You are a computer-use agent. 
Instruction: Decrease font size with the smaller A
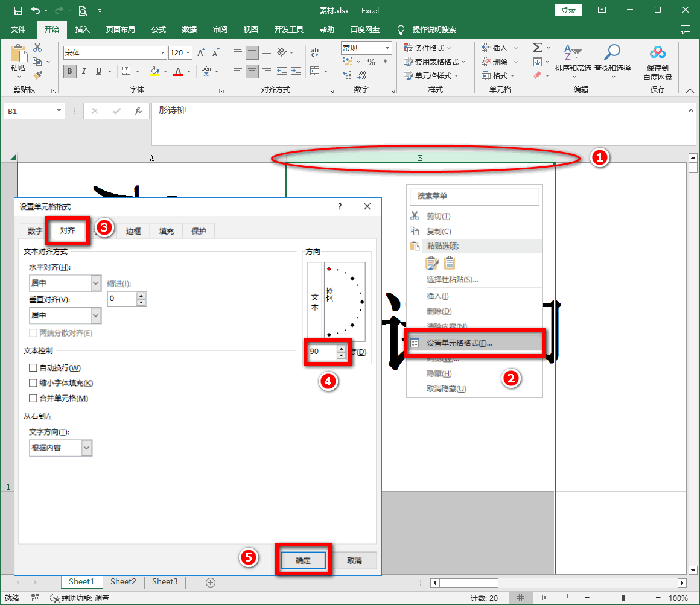click(215, 52)
